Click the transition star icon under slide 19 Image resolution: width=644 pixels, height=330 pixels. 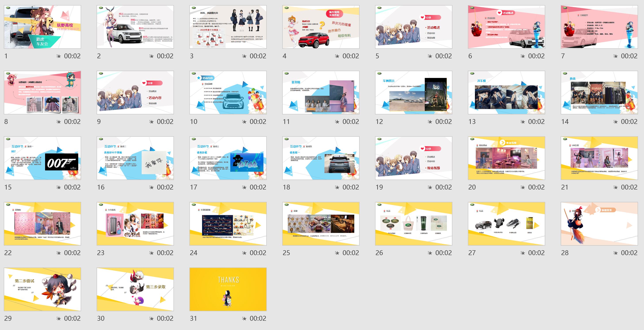click(430, 187)
